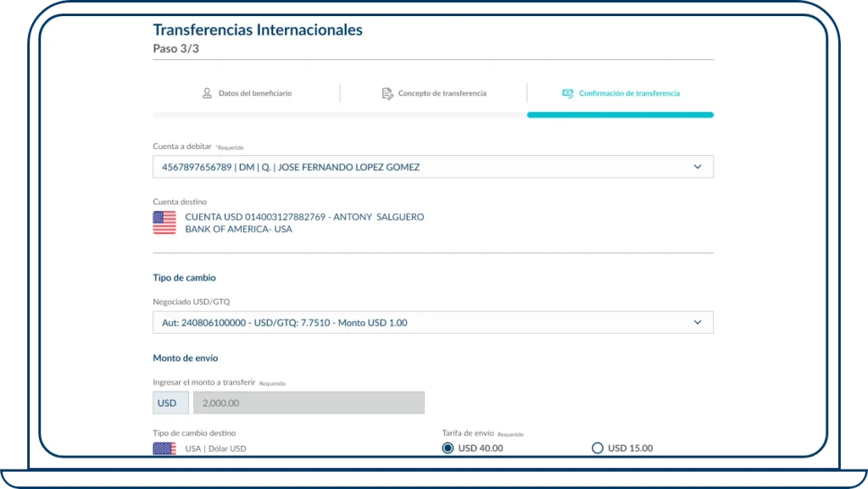The image size is (868, 489).
Task: Click the BANK OF AMERICA- USA text
Action: [x=237, y=229]
